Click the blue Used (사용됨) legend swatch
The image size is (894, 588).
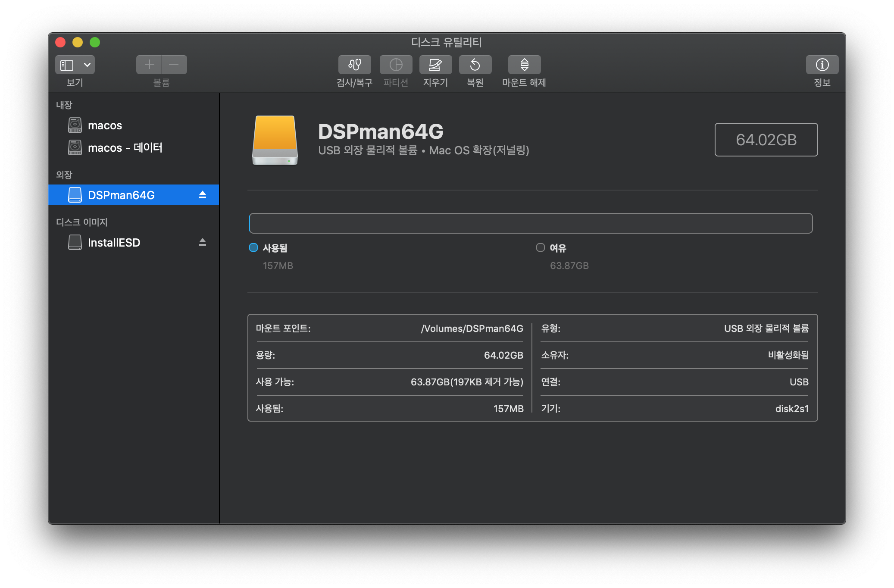pos(253,247)
